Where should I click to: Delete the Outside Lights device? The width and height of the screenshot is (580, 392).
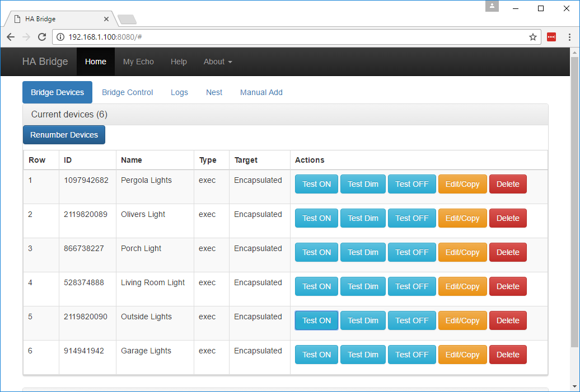click(508, 320)
